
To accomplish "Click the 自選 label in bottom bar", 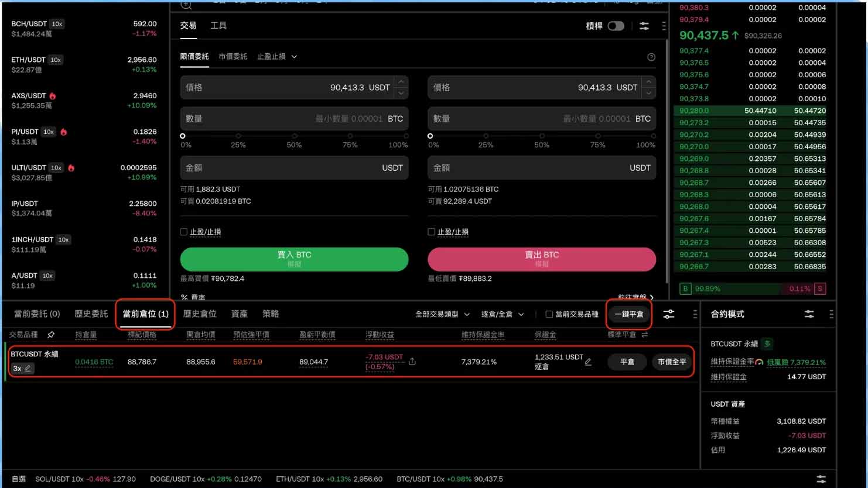I will (19, 479).
